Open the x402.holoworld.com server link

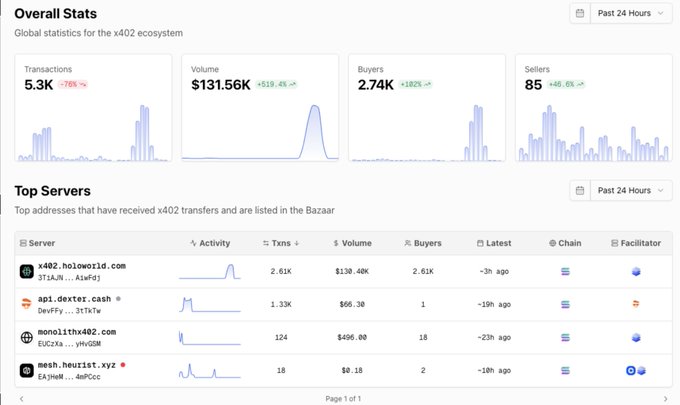(81, 265)
